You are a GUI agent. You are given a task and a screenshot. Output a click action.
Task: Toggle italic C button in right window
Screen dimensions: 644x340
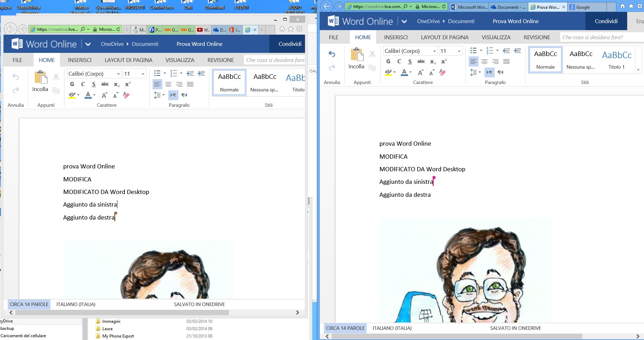399,61
